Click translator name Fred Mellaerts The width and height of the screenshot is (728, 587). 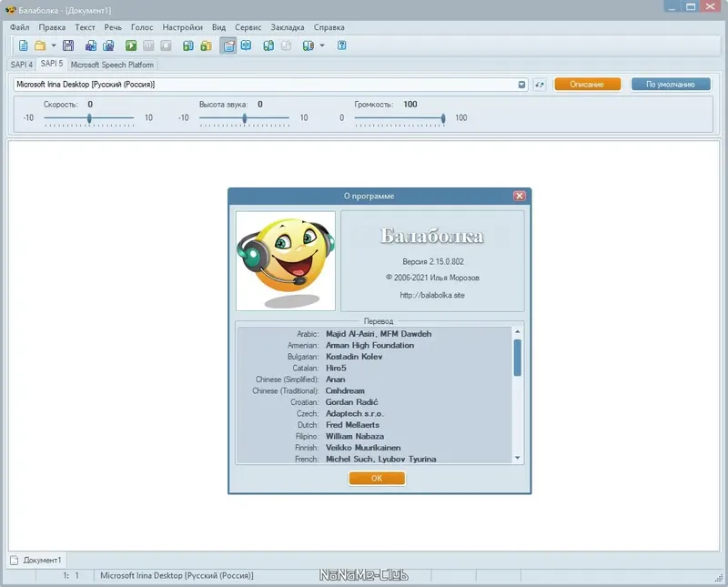click(x=352, y=425)
